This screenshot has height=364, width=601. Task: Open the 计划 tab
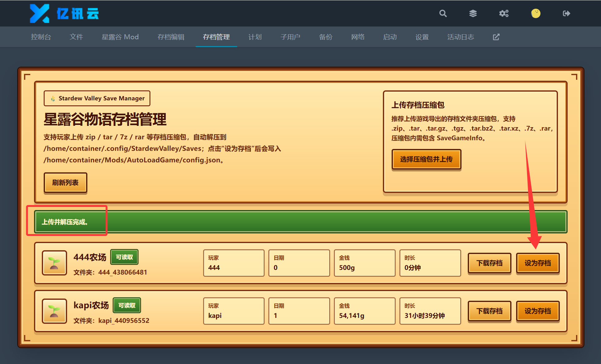click(255, 37)
